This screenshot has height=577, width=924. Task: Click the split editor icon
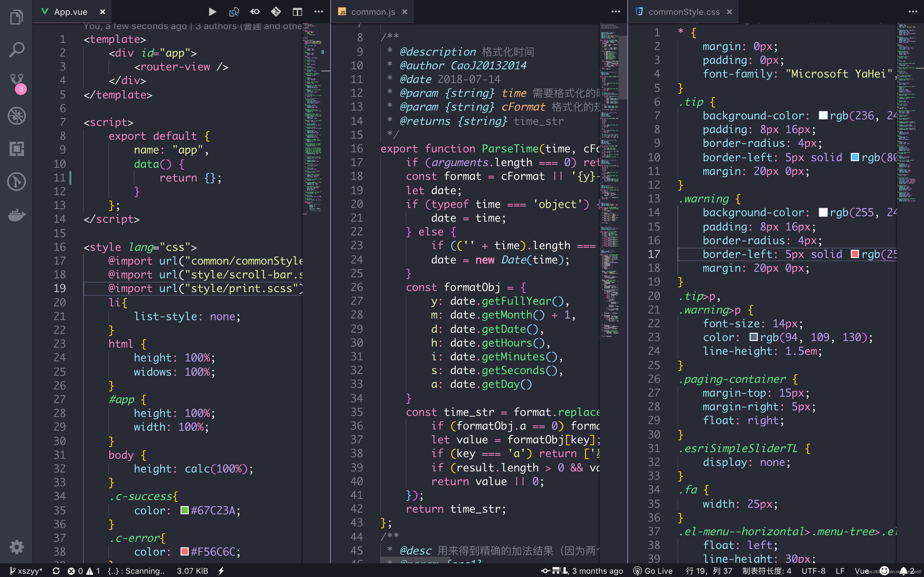point(297,12)
